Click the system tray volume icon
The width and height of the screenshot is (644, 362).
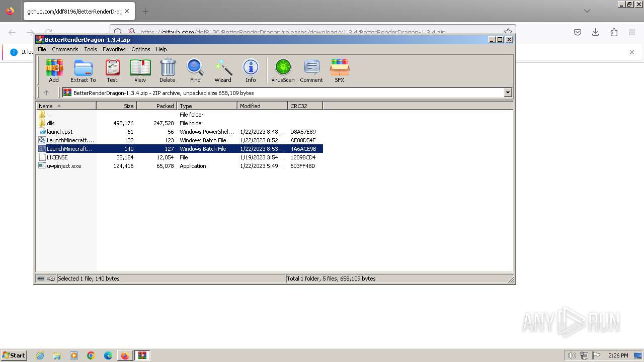(x=572, y=355)
